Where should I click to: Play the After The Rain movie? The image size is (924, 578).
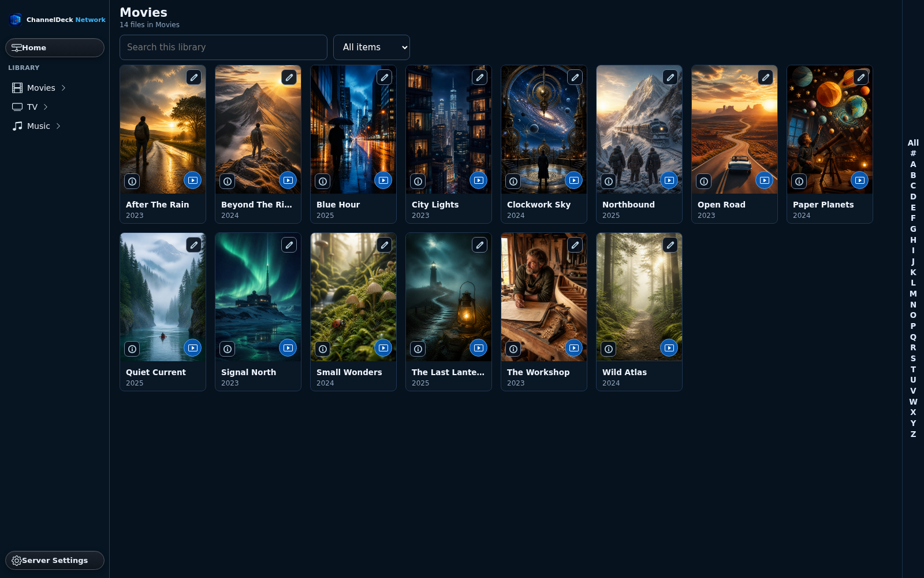tap(193, 180)
